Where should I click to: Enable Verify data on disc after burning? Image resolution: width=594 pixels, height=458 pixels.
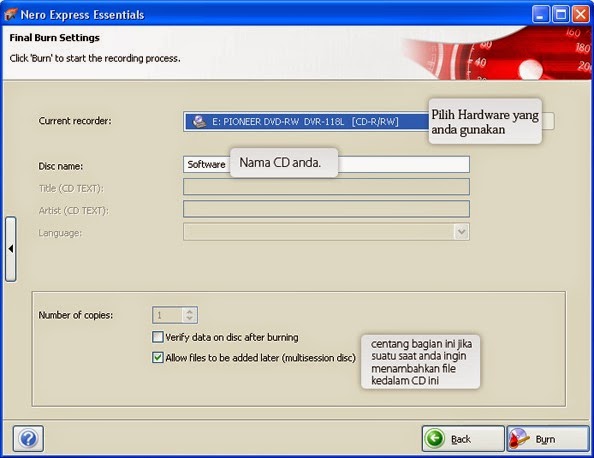click(158, 337)
